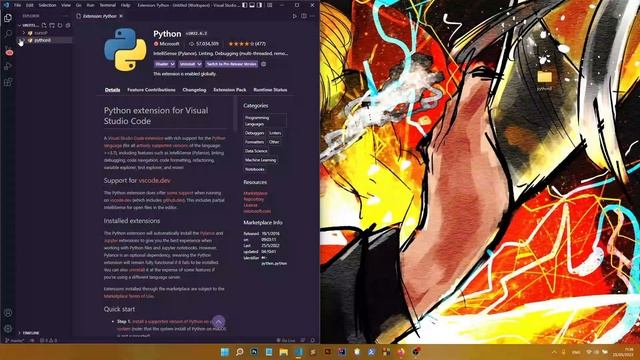
Task: Open the Run and Debug view
Action: [x=8, y=66]
